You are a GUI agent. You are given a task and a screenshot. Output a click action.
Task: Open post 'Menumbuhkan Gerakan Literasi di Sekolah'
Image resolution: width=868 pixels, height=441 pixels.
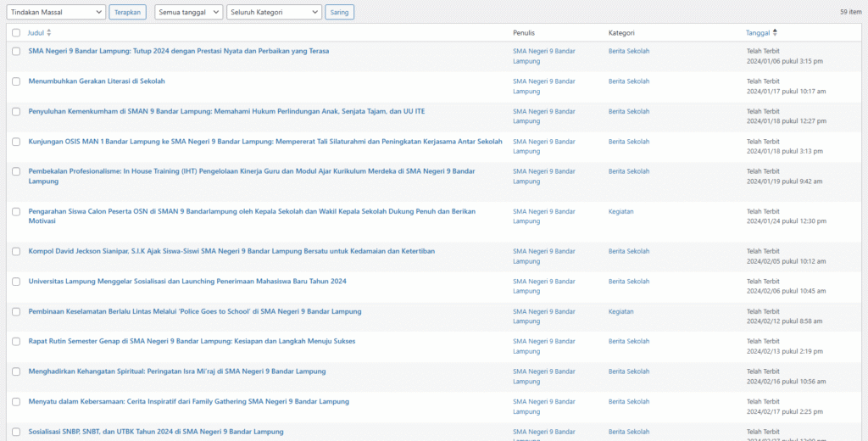tap(97, 81)
